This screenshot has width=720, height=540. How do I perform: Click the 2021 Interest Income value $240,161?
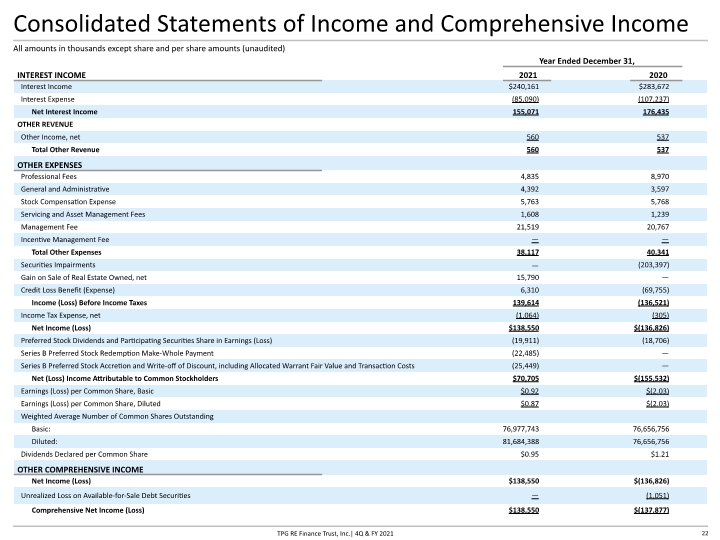coord(523,86)
